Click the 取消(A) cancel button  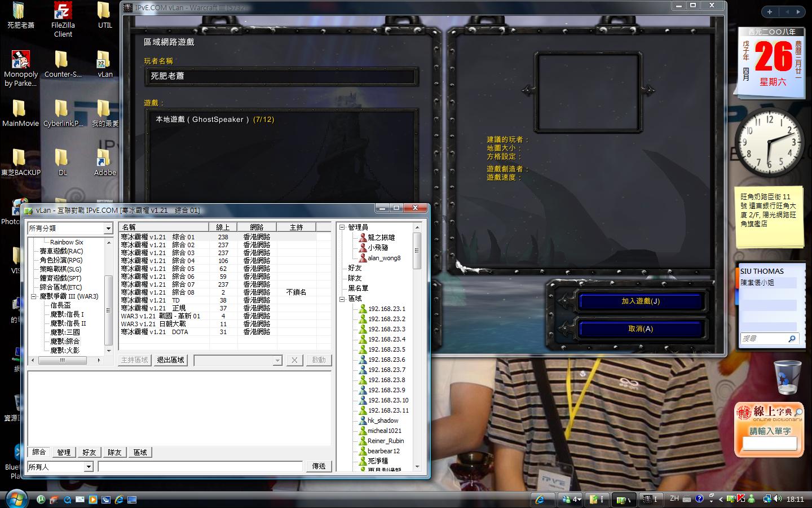(641, 329)
